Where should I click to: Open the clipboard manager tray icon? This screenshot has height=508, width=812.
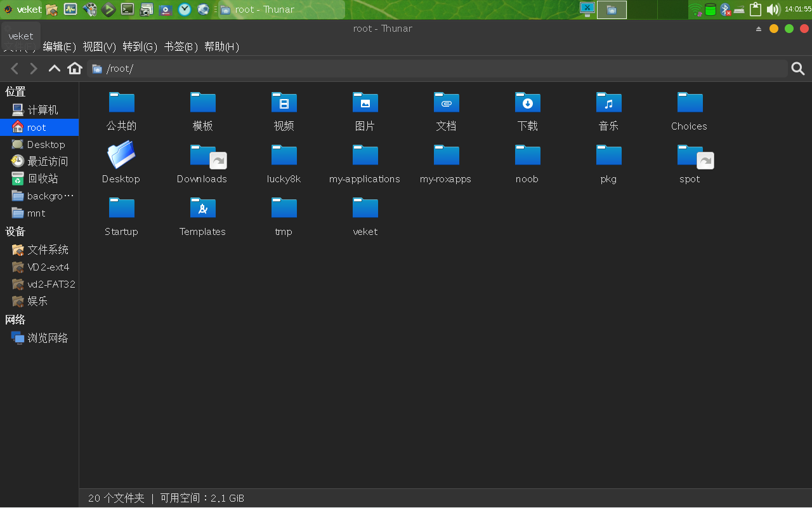click(x=755, y=10)
